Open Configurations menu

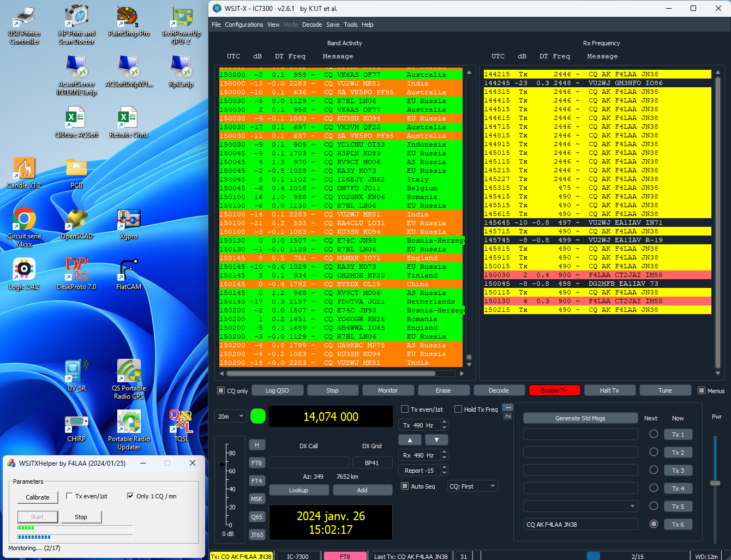coord(244,25)
